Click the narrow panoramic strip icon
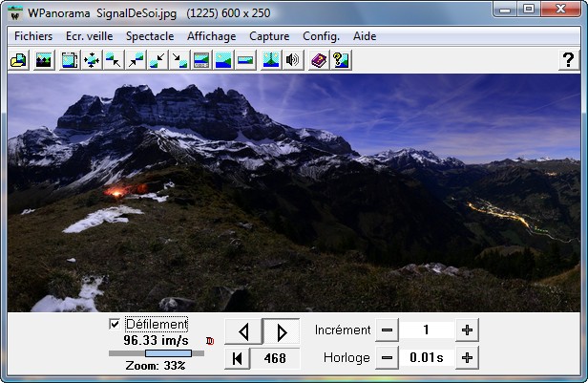Image resolution: width=588 pixels, height=383 pixels. pyautogui.click(x=245, y=60)
